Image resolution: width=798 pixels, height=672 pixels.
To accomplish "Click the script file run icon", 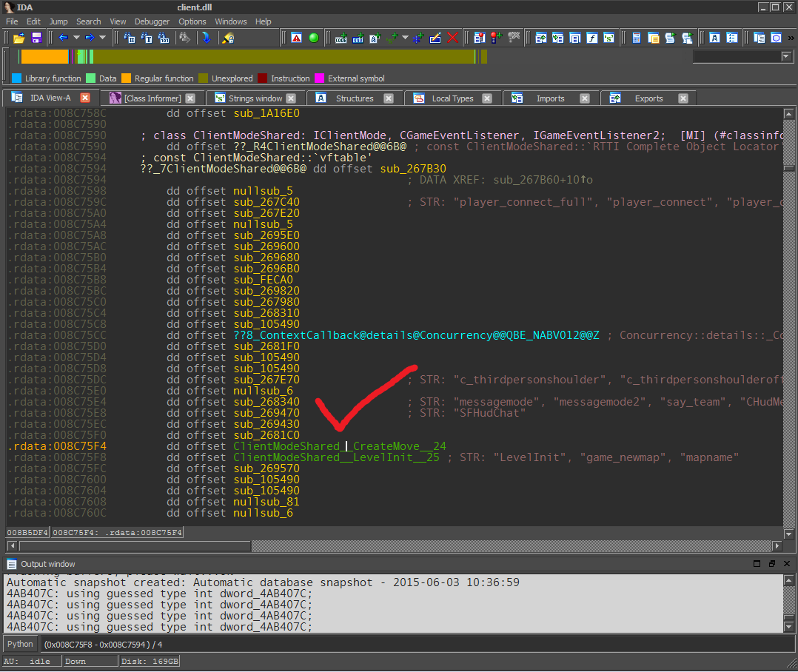I will (x=670, y=38).
